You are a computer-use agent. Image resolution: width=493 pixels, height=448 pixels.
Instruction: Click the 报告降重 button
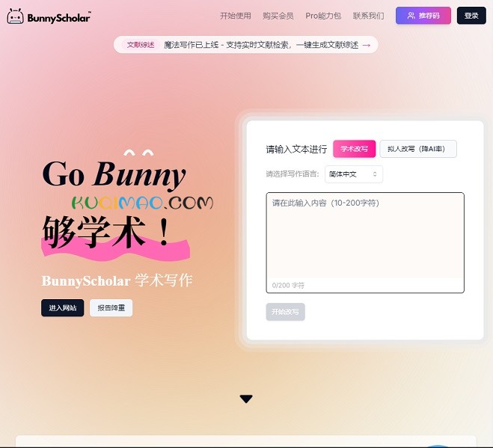[x=111, y=308]
